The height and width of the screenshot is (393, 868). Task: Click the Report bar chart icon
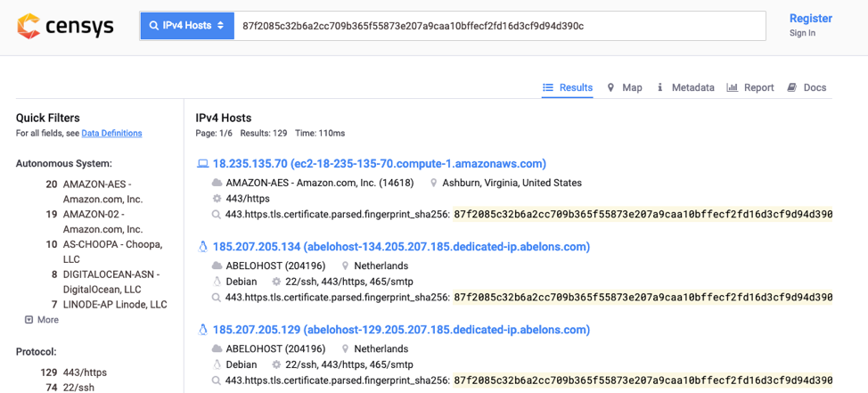732,87
